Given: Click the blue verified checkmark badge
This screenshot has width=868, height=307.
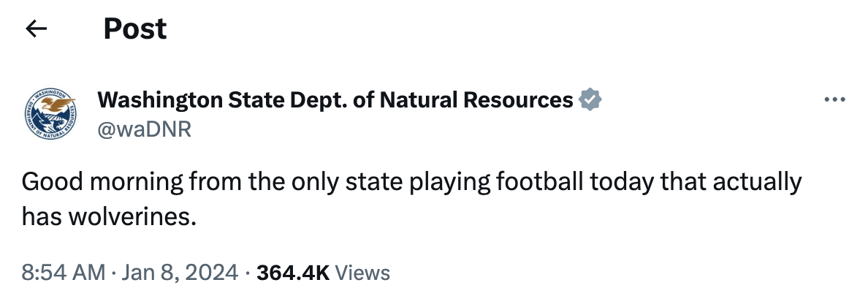Looking at the screenshot, I should point(590,100).
